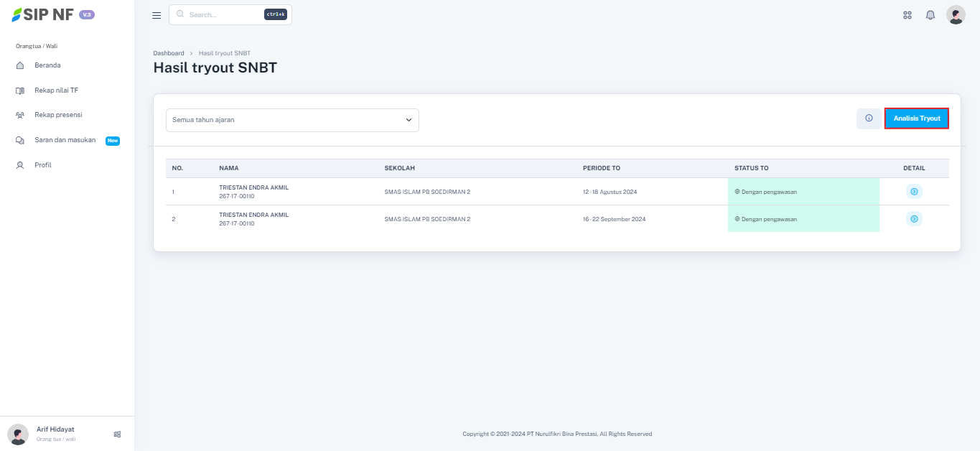Open detail for the 12-18 Agustus 2024 tryout
Screen dimensions: 980x451
tap(914, 192)
